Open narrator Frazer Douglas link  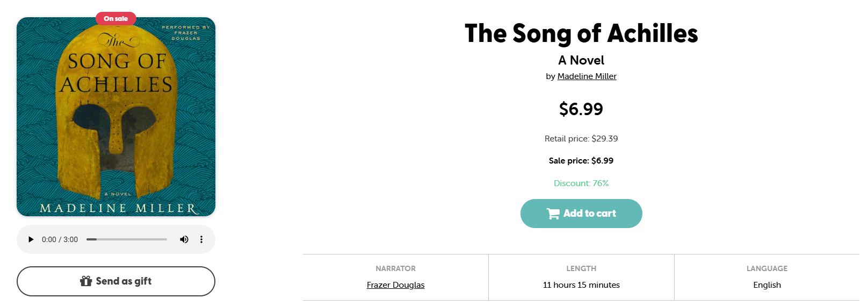(x=395, y=285)
